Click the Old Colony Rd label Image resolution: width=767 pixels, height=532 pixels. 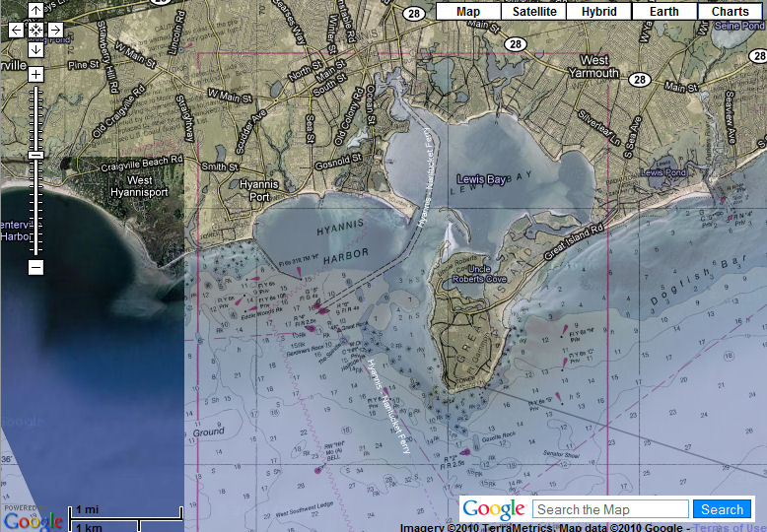click(349, 116)
